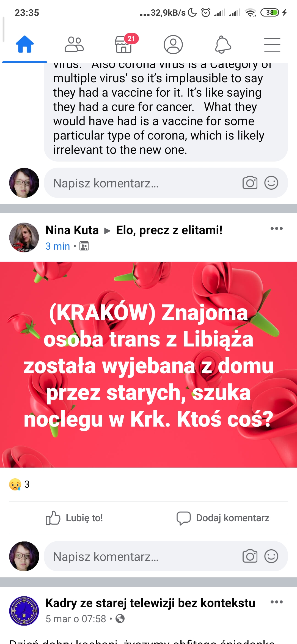Screen dimensions: 297x644
Task: Open the Notifications bell tab
Action: pyautogui.click(x=223, y=44)
